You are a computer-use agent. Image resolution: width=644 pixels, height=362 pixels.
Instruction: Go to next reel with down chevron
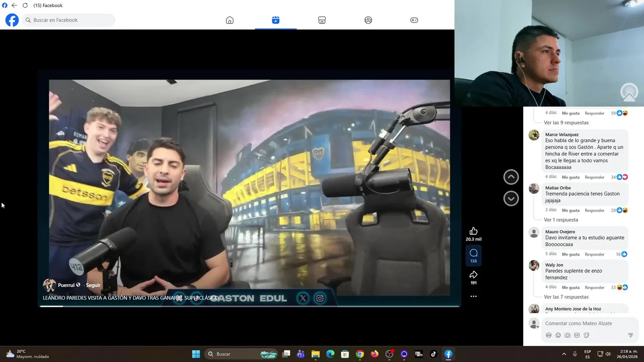[x=511, y=199]
